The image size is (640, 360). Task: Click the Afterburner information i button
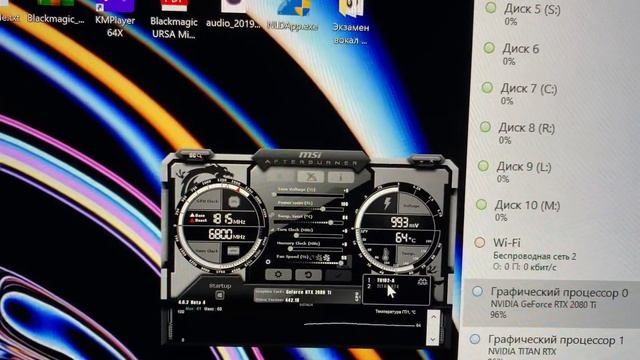click(341, 177)
